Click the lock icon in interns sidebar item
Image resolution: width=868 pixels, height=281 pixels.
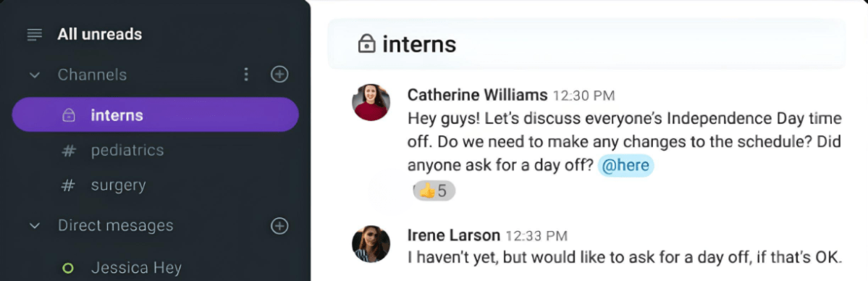click(x=68, y=115)
